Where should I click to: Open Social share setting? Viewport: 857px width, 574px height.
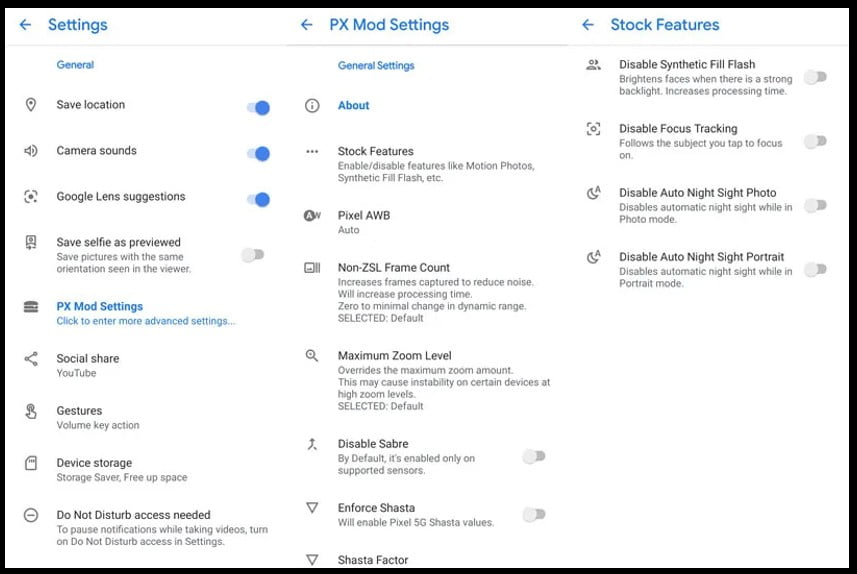click(146, 365)
